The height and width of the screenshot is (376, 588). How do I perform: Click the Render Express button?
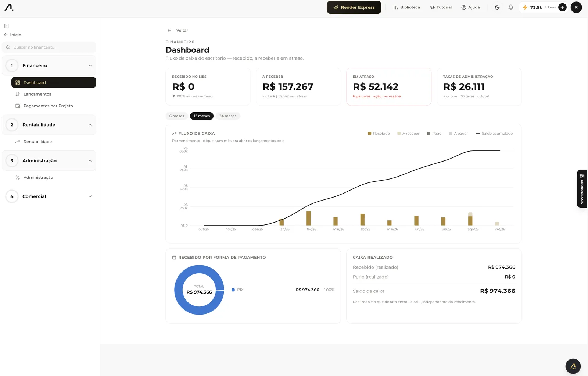click(354, 7)
